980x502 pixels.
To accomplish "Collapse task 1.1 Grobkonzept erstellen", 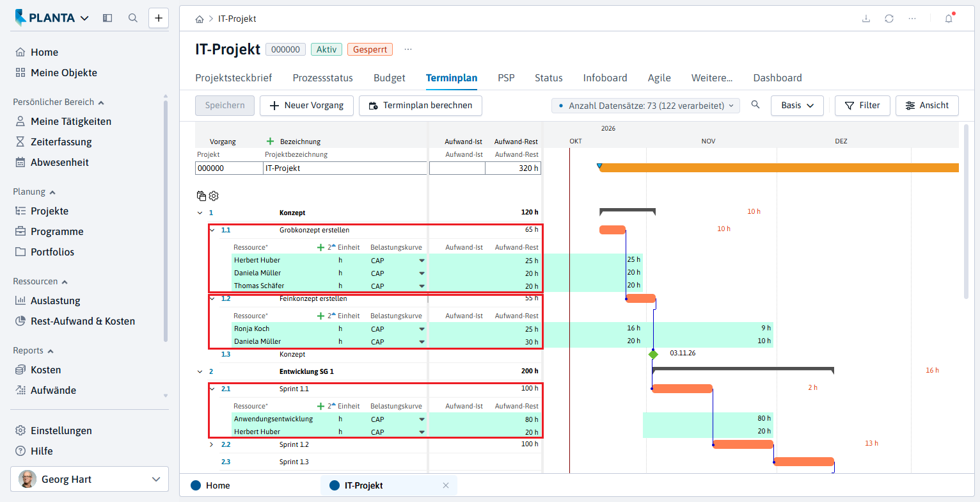I will 212,230.
